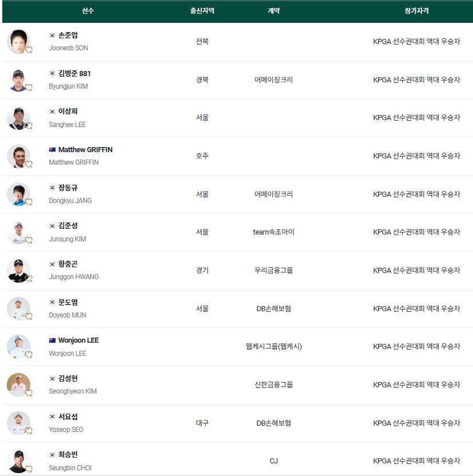Click the 계약 column header

click(x=273, y=11)
